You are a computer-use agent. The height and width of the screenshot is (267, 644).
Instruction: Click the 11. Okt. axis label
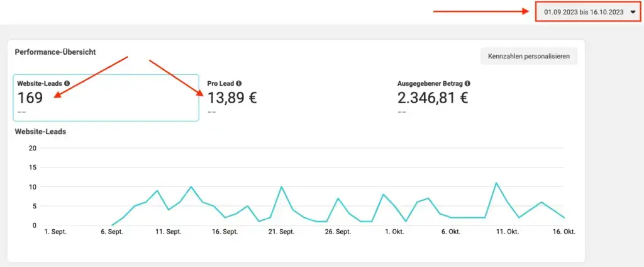coord(508,232)
